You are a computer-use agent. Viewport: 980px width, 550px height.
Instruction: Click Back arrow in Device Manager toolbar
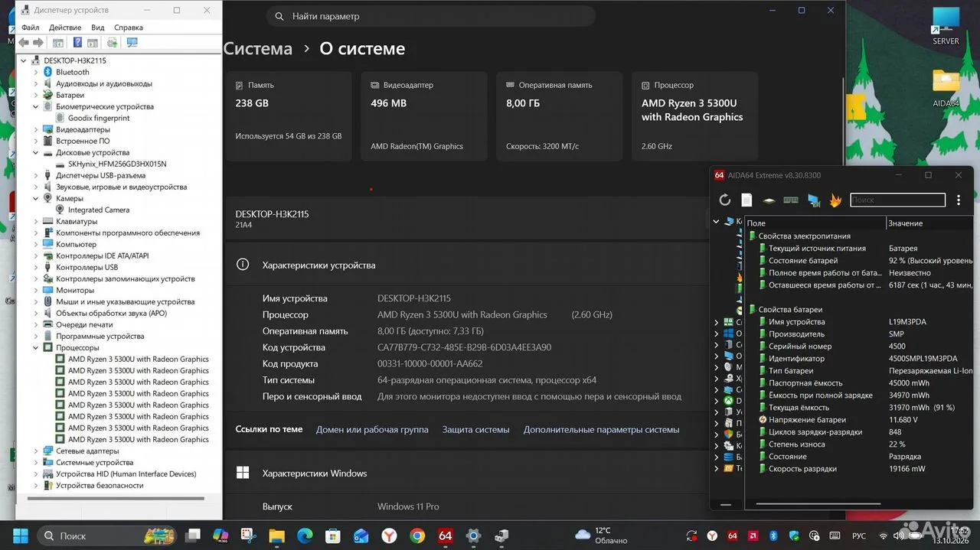24,43
